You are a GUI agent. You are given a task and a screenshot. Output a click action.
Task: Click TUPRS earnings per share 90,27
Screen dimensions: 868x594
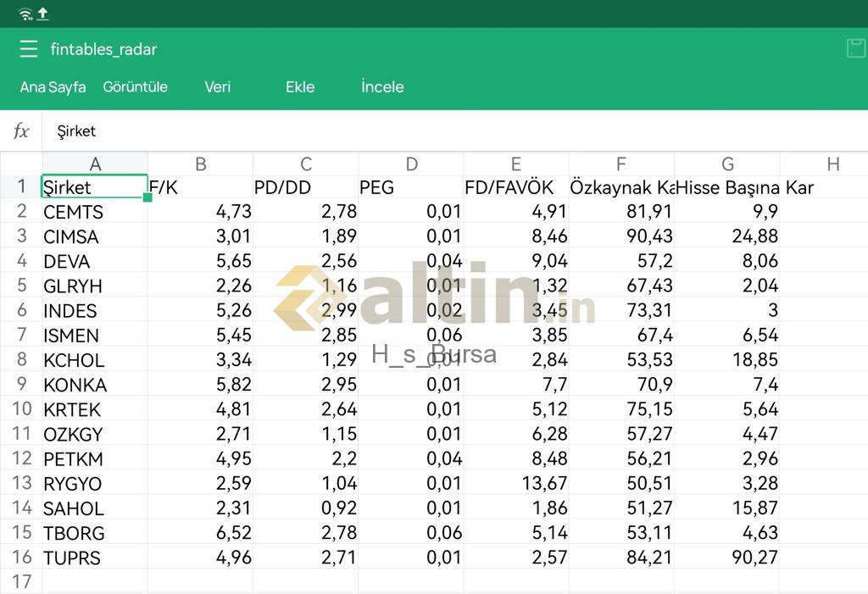coord(726,557)
